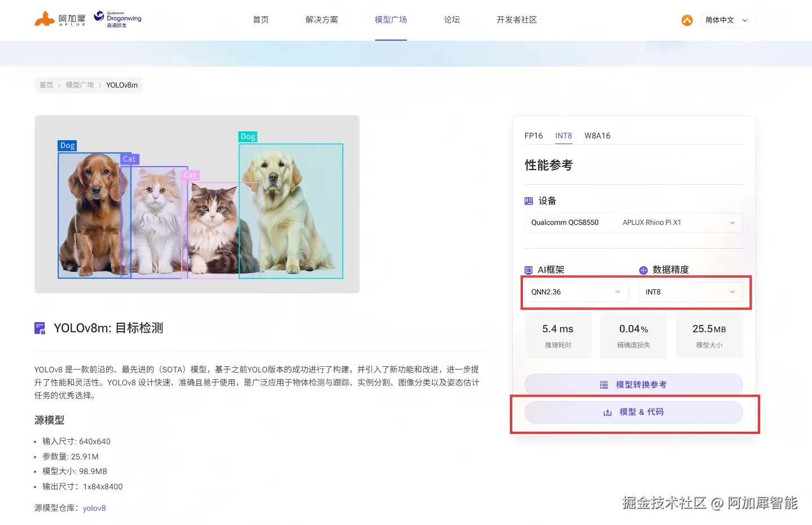
Task: Click the monitor icon beside AI框架
Action: pos(529,270)
